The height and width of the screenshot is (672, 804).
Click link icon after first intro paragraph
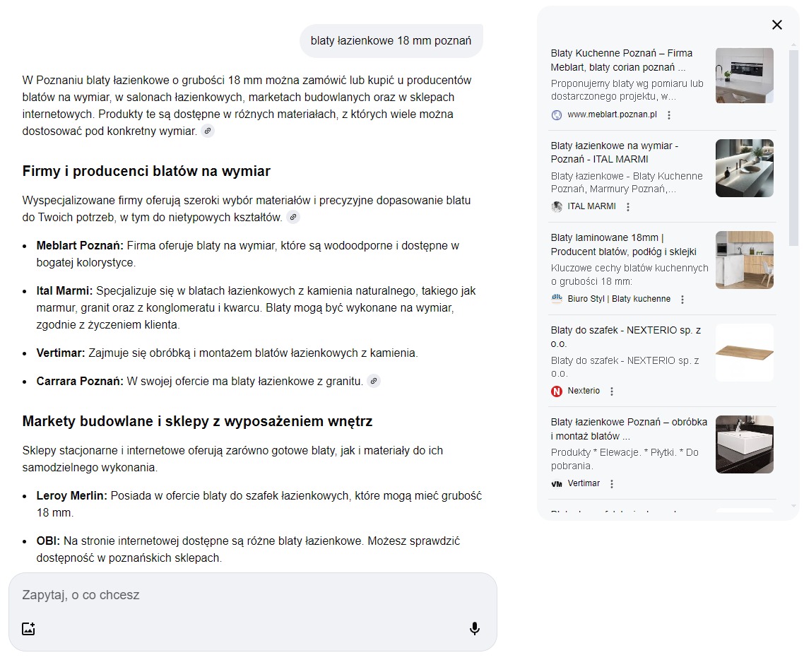pos(208,131)
